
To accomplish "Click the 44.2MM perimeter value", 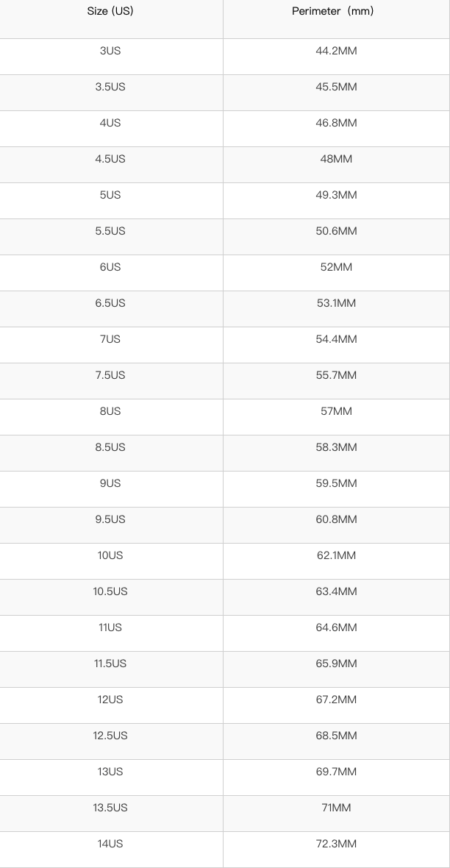I will coord(336,51).
